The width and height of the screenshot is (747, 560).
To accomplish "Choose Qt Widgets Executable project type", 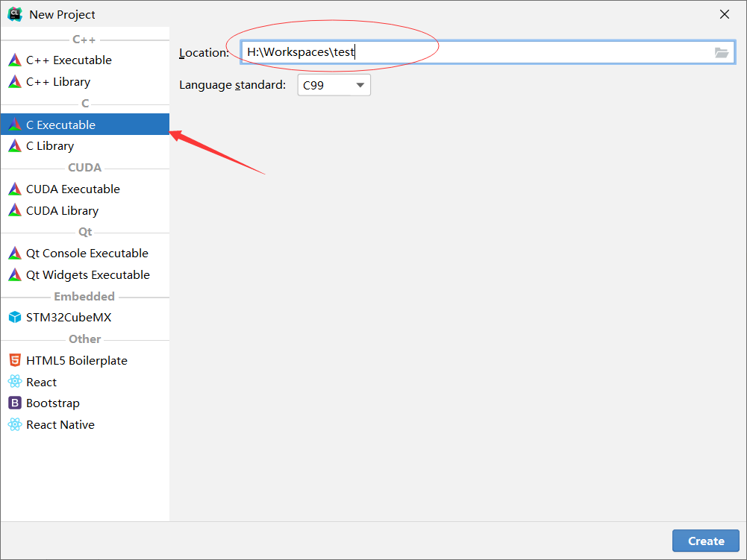I will click(87, 275).
